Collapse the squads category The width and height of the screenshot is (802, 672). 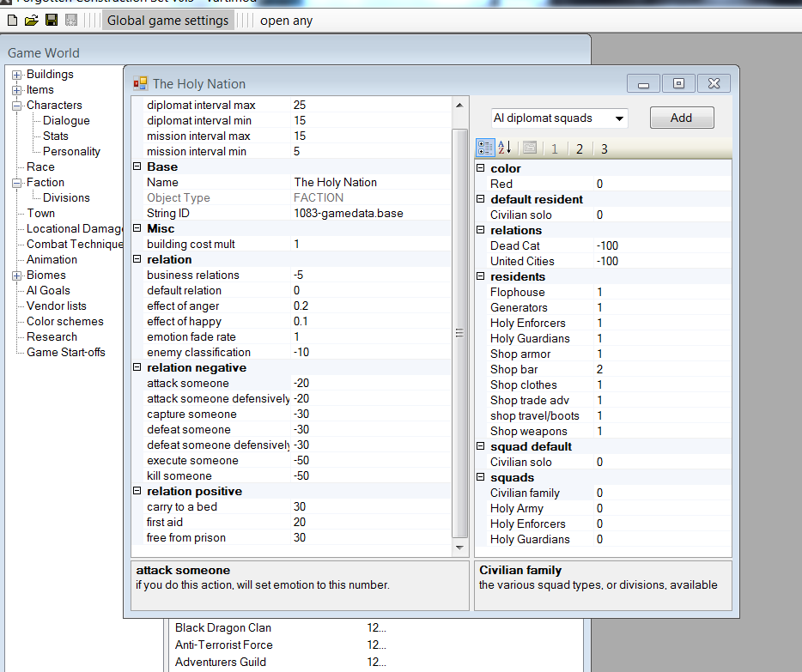[480, 477]
